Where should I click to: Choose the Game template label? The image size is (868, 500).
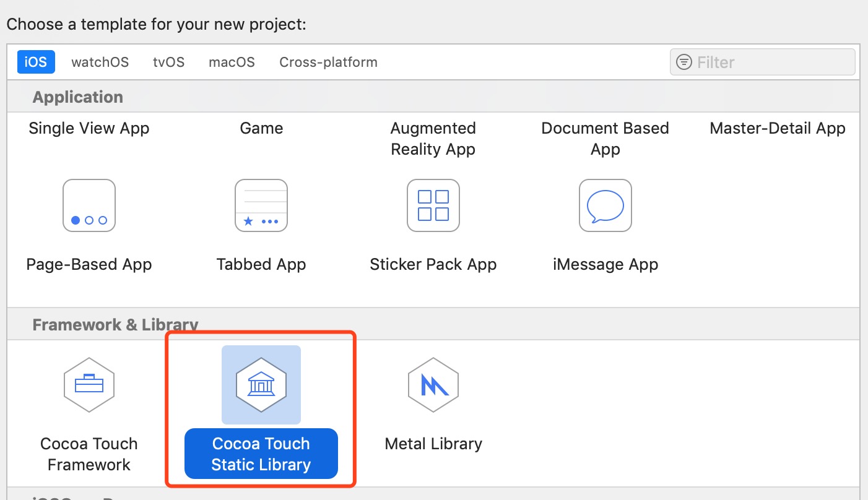click(x=261, y=128)
